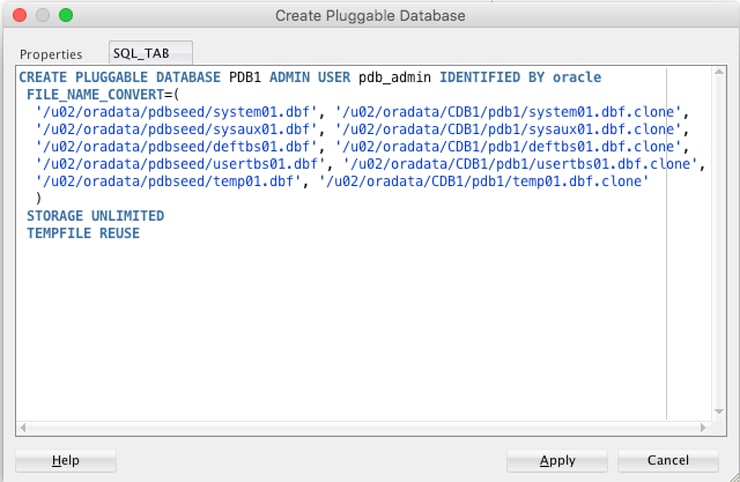Open Help for this dialog
This screenshot has width=740, height=482.
coord(66,460)
